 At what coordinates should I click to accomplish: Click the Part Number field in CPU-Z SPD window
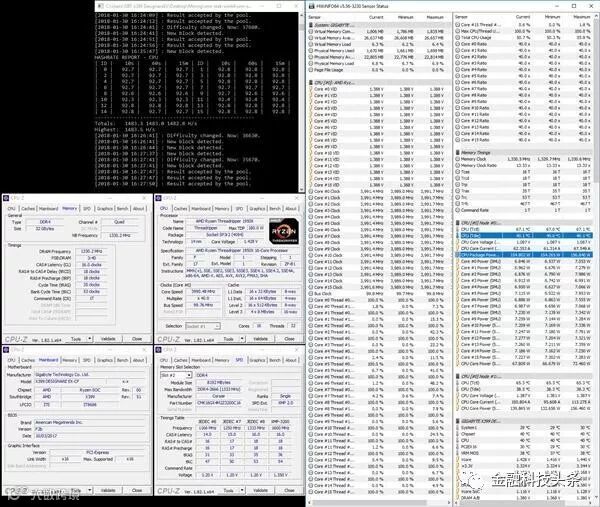click(220, 403)
